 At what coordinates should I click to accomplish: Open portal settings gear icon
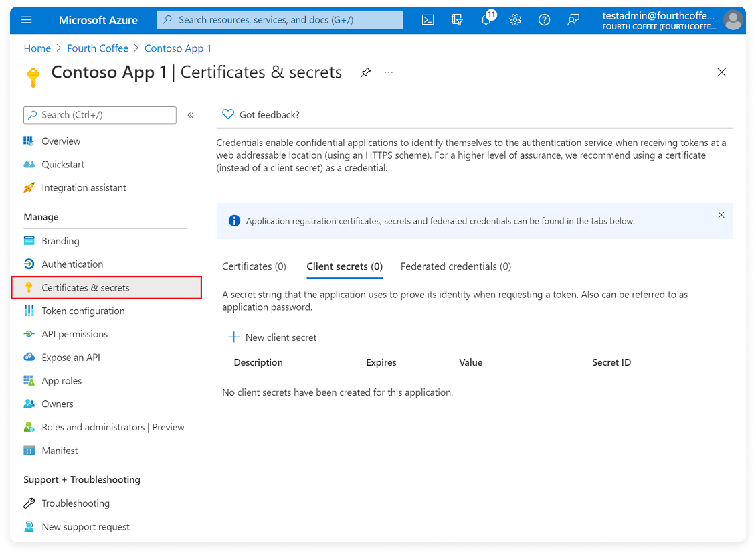(515, 20)
